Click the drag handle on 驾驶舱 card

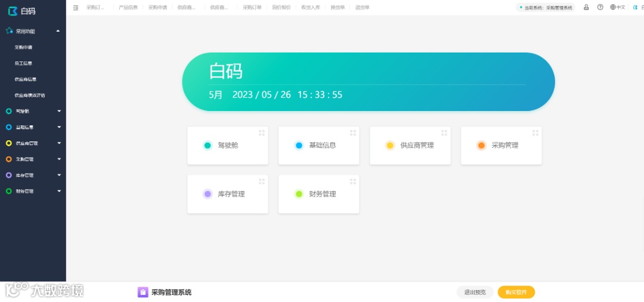tap(262, 132)
